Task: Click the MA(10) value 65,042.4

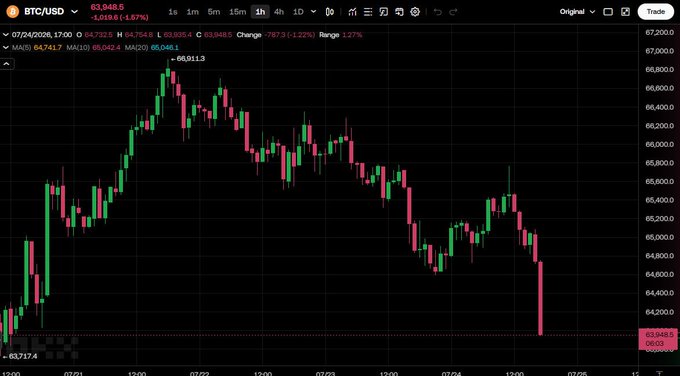Action: tap(106, 47)
